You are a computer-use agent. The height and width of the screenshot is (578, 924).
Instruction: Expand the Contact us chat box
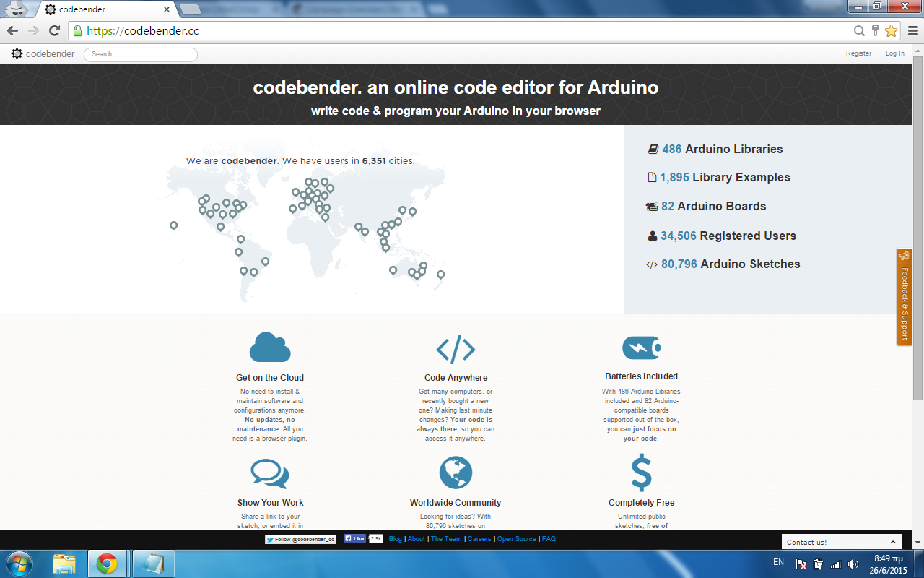point(842,542)
